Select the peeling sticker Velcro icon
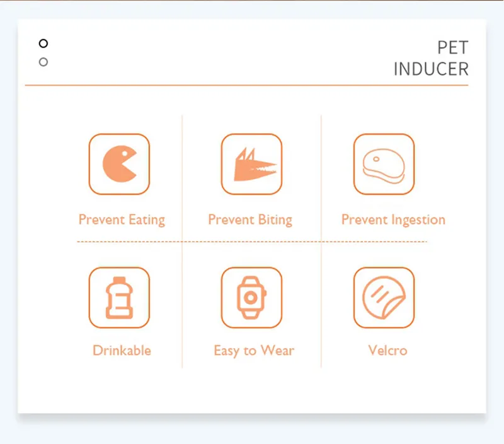 (x=384, y=298)
